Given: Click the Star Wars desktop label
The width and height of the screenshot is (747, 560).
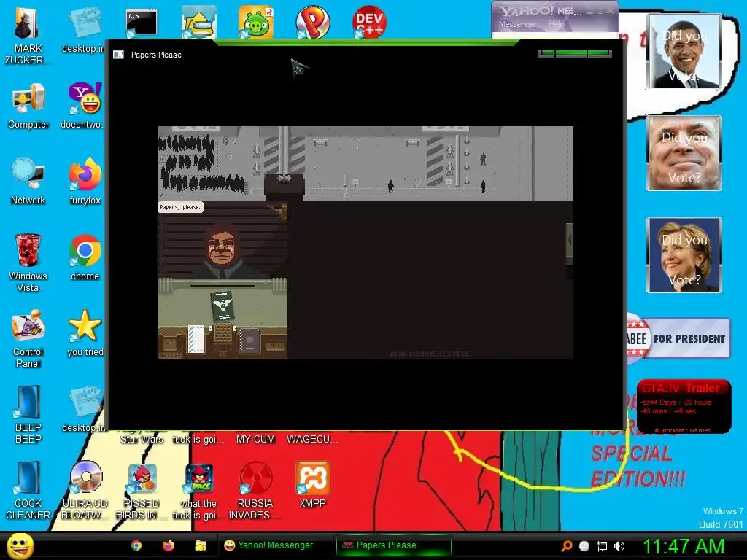Looking at the screenshot, I should point(142,439).
